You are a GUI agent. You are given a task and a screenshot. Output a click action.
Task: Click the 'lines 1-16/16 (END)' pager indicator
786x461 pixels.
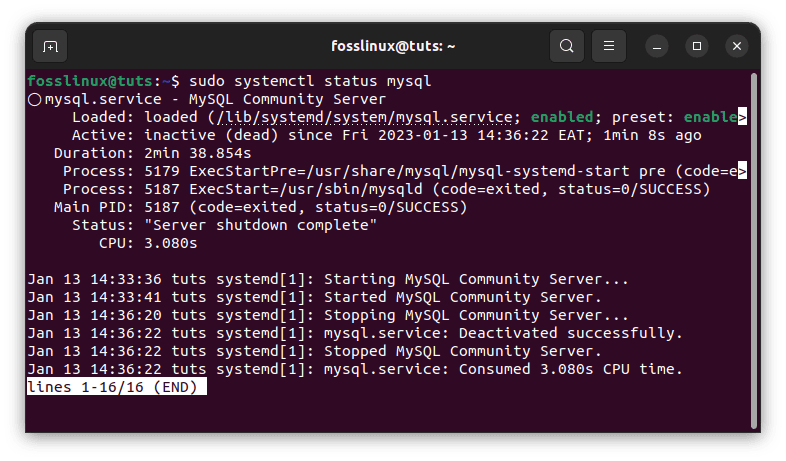[116, 387]
